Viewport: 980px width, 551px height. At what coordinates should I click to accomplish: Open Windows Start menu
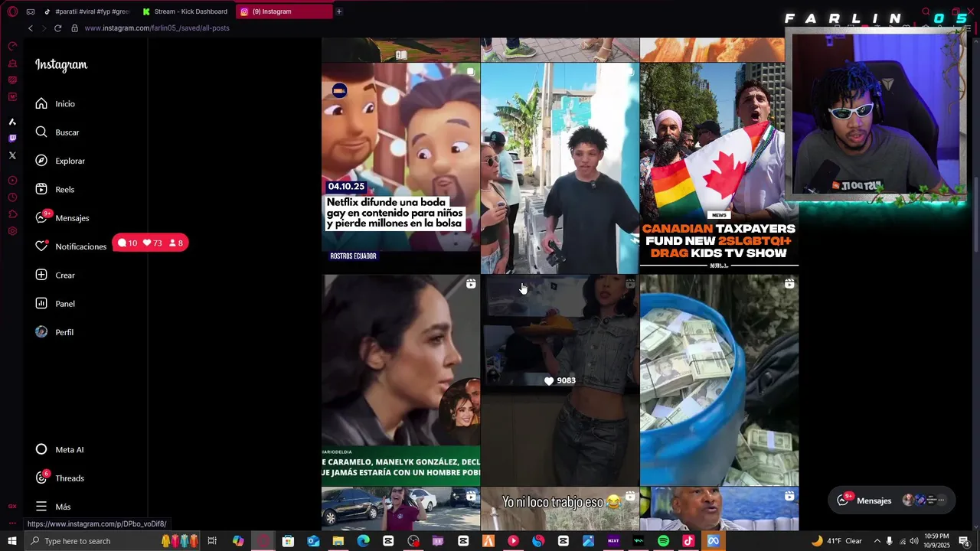[x=12, y=541]
